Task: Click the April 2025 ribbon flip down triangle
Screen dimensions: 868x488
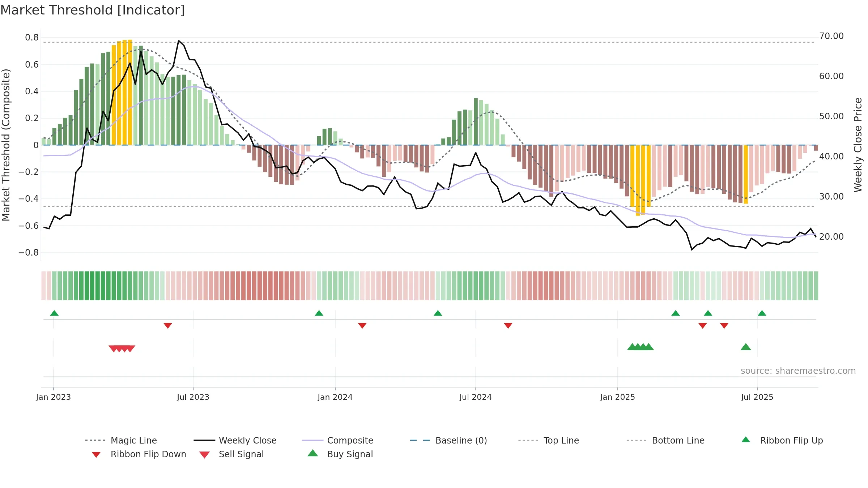Action: tap(703, 326)
